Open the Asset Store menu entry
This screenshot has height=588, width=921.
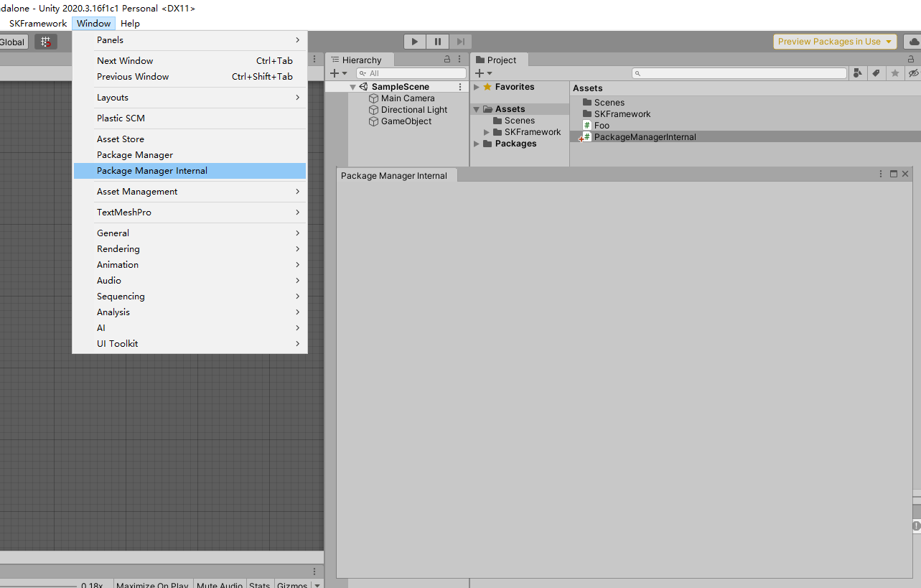(x=120, y=138)
